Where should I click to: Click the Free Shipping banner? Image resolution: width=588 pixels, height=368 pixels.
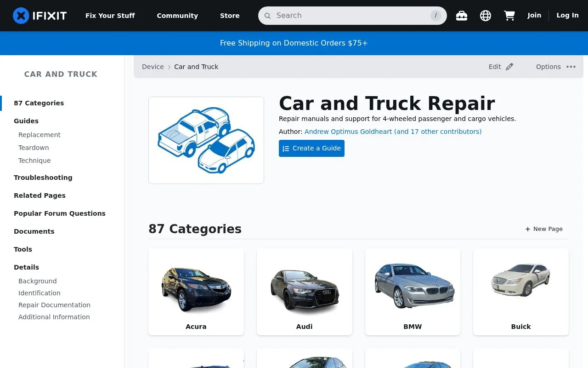point(294,43)
